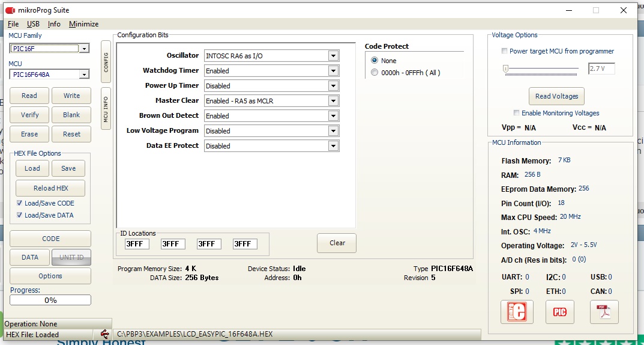
Task: Open the USB menu
Action: click(x=33, y=24)
